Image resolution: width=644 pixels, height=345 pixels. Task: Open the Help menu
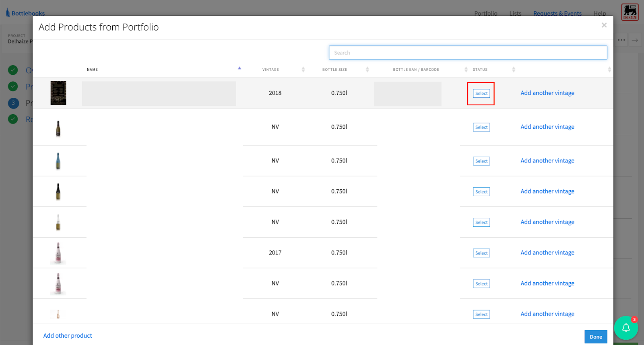(x=600, y=13)
